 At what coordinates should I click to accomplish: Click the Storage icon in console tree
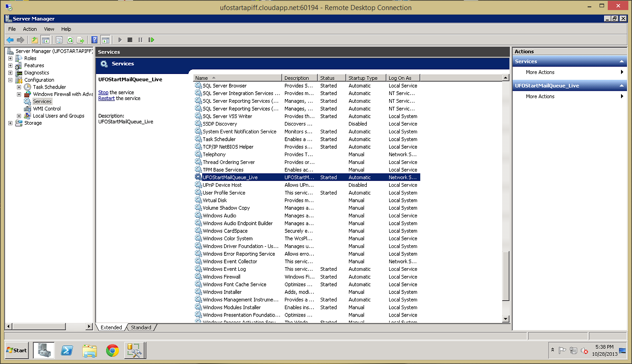pos(19,123)
